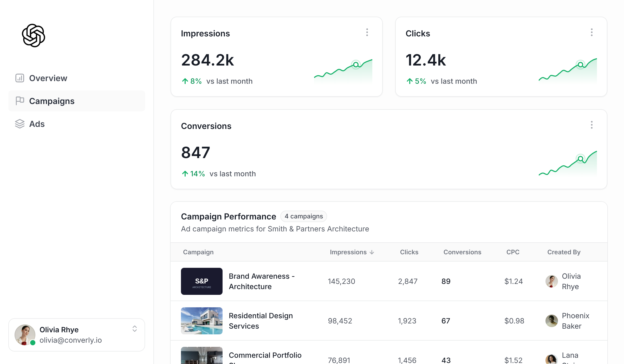Image resolution: width=624 pixels, height=364 pixels.
Task: Select Campaigns in the sidebar
Action: click(x=76, y=101)
